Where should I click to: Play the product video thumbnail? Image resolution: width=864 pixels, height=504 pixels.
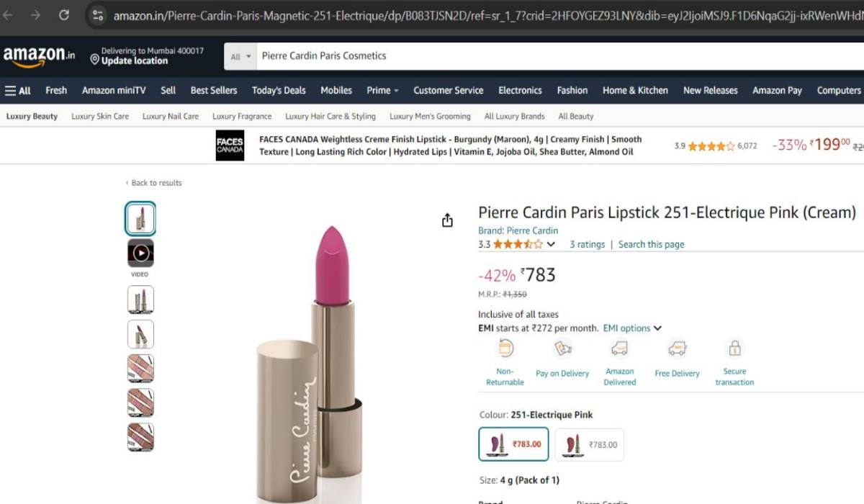click(140, 253)
